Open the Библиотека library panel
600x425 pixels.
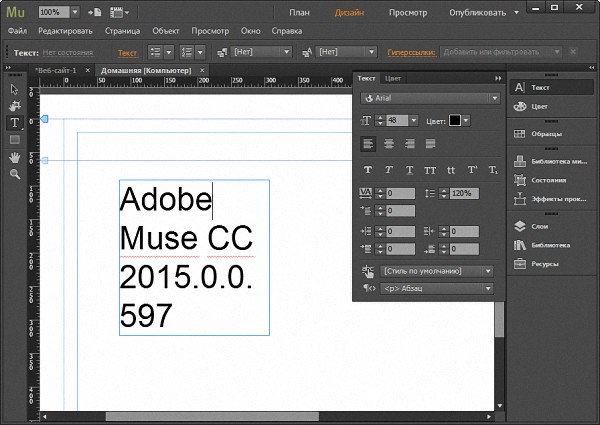click(x=551, y=245)
